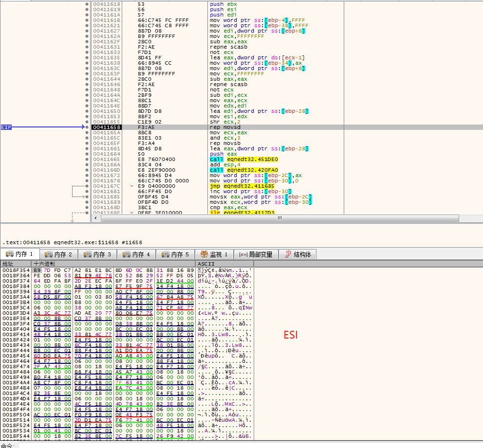Screen dimensions: 483x448
Task: Click the ASCII column header
Action: [x=224, y=264]
